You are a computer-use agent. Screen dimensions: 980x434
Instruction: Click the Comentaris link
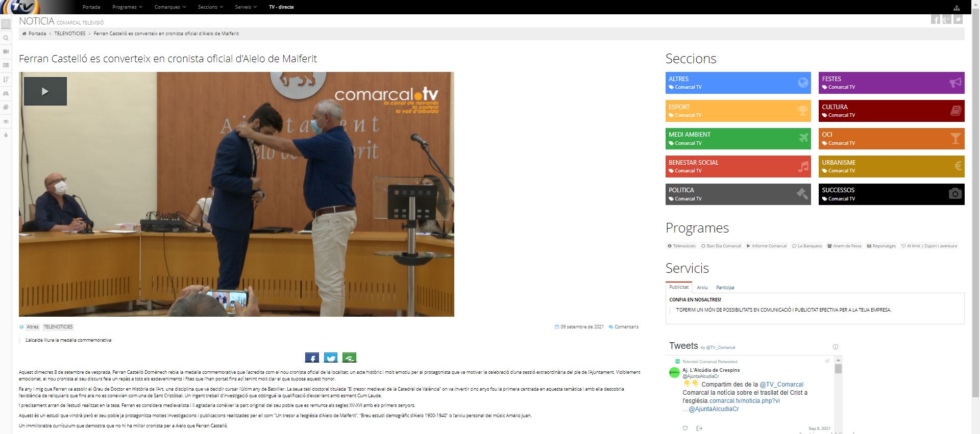coord(626,327)
